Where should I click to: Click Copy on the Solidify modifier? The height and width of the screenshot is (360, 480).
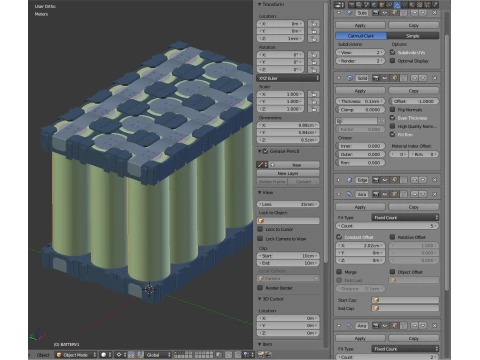pyautogui.click(x=414, y=91)
